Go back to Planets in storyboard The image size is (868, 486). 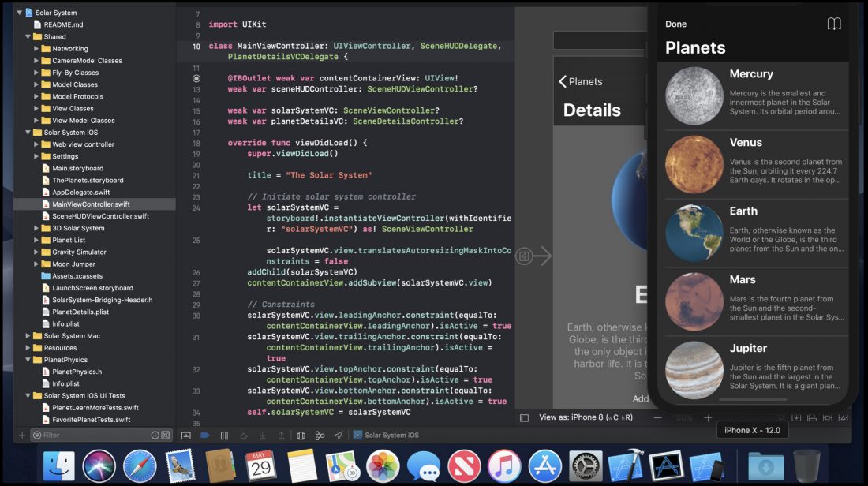pyautogui.click(x=581, y=81)
